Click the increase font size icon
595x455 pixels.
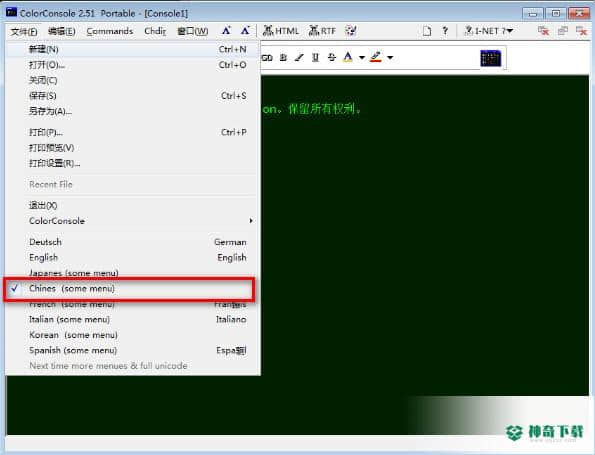(227, 30)
